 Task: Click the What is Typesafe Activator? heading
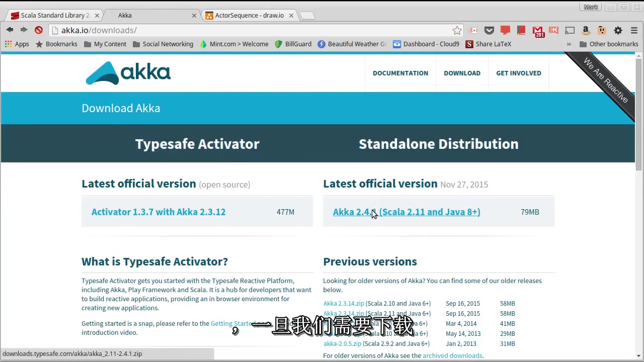[154, 261]
